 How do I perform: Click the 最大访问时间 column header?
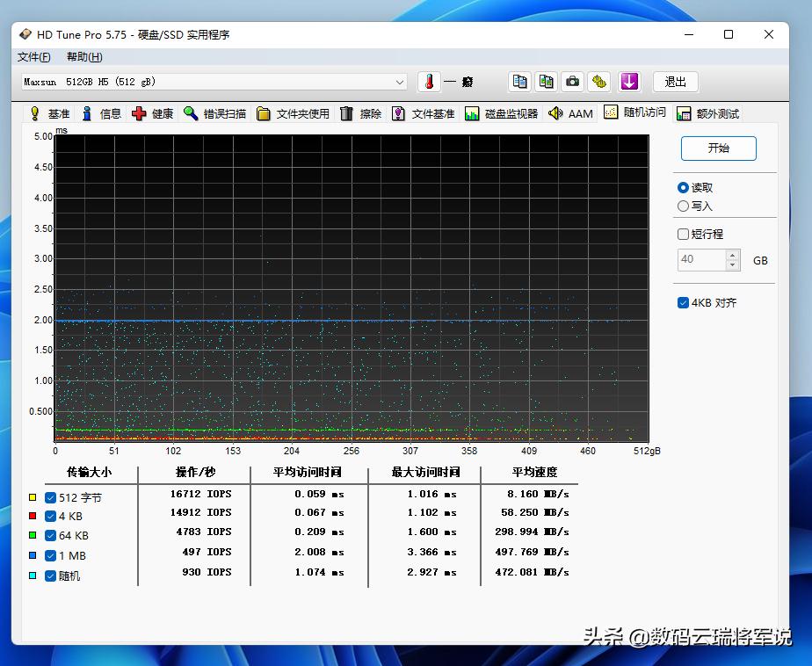[425, 473]
